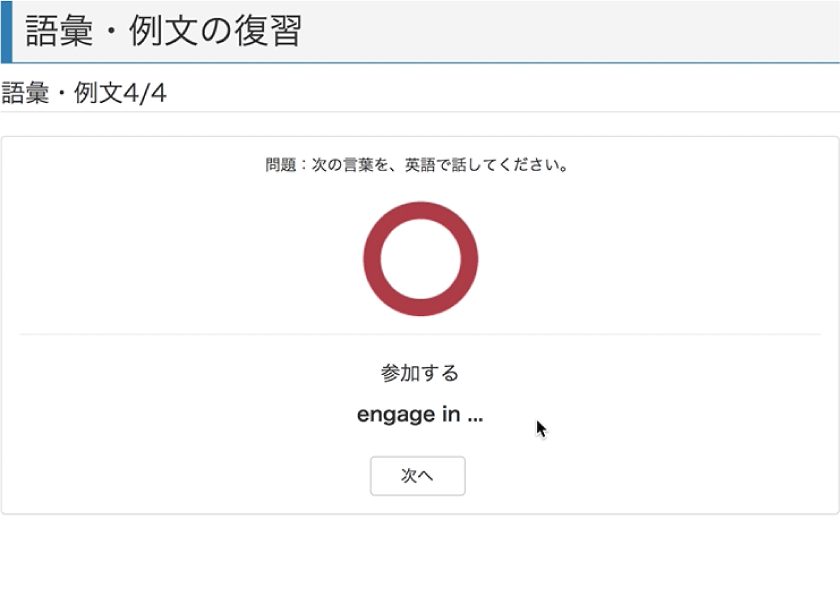This screenshot has height=600, width=840.
Task: Click the page heading 語彙・例文の復習
Action: (163, 31)
